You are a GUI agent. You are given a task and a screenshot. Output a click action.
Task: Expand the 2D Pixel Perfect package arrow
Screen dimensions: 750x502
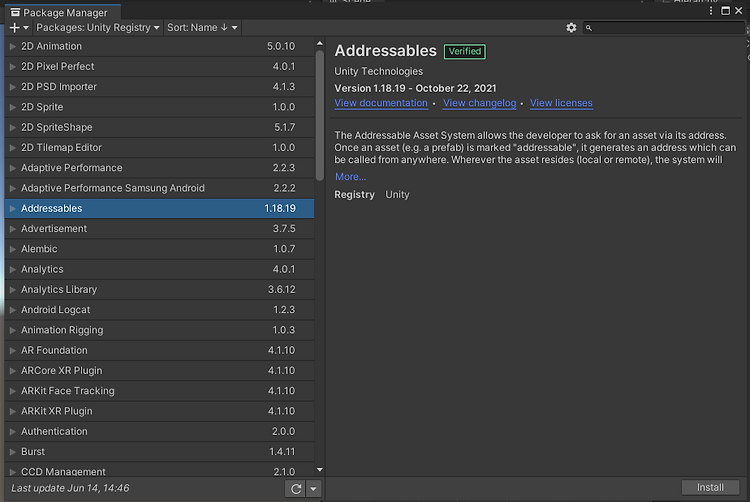13,66
